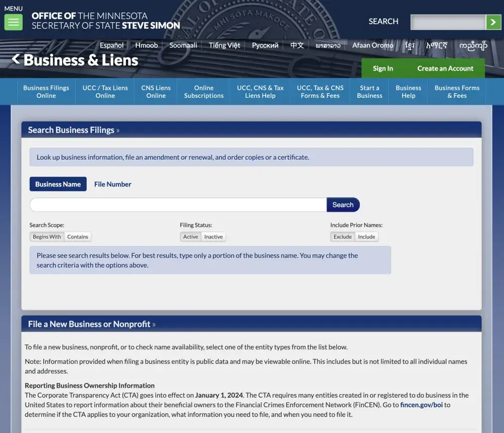The height and width of the screenshot is (433, 504).
Task: Click the Sign In button
Action: tap(383, 69)
